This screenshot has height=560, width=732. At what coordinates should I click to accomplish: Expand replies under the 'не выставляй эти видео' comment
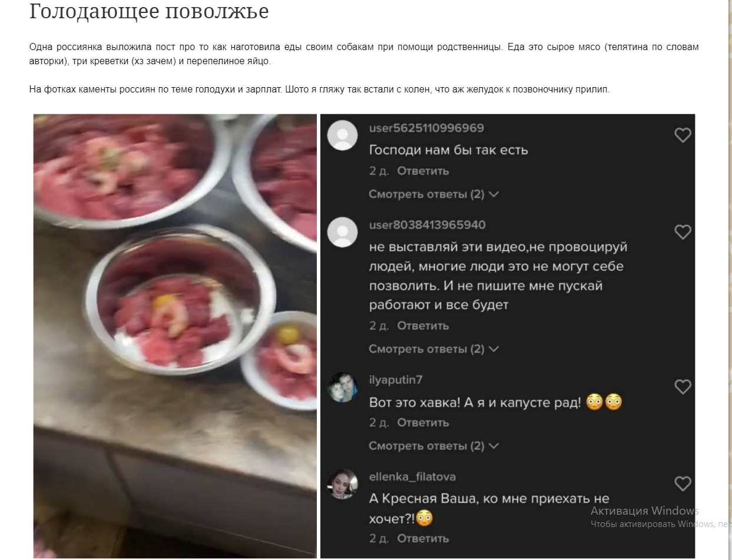point(434,349)
